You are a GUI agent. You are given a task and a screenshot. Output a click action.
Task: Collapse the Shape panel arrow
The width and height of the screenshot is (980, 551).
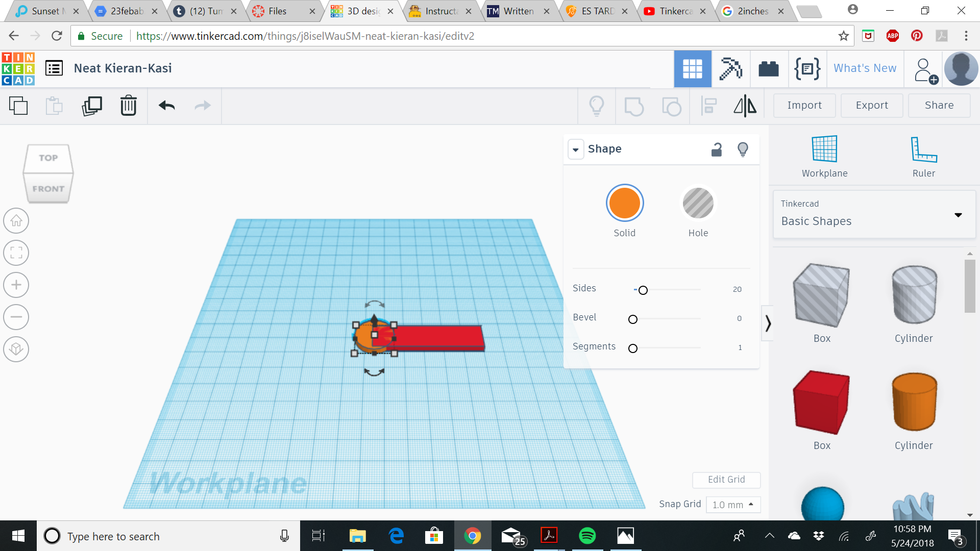point(576,149)
